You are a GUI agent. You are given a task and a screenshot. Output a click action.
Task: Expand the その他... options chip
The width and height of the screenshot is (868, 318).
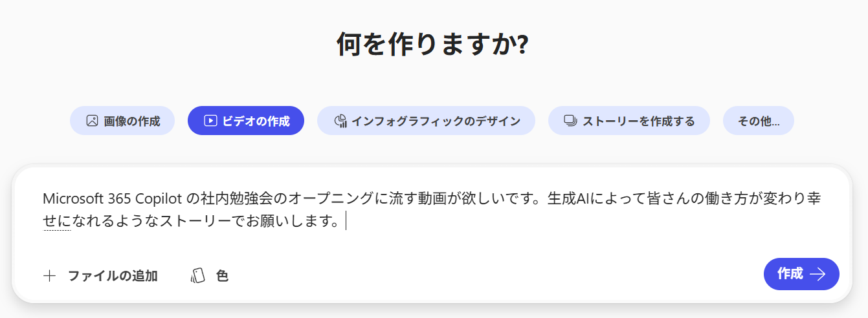point(758,121)
